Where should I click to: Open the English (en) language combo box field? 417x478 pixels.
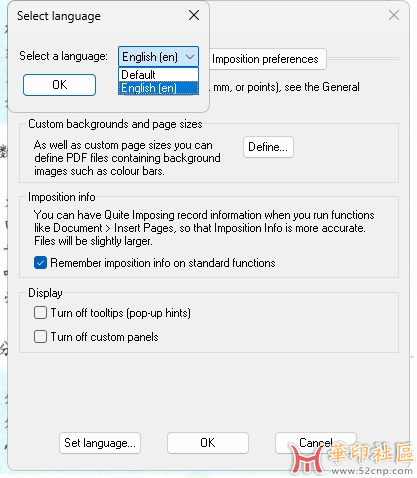158,57
